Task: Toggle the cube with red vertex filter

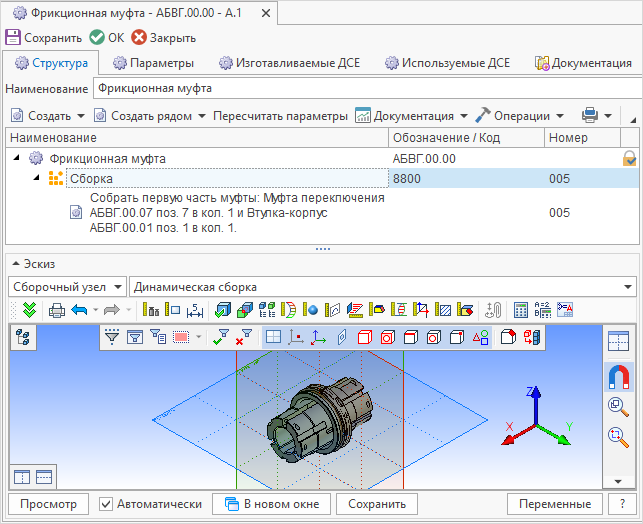Action: [x=457, y=337]
